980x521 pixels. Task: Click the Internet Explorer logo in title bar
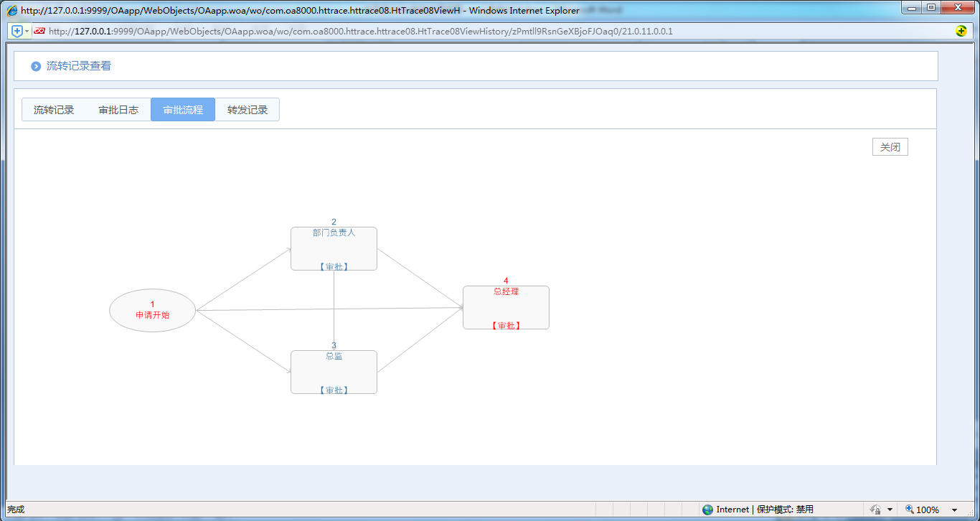tap(11, 11)
